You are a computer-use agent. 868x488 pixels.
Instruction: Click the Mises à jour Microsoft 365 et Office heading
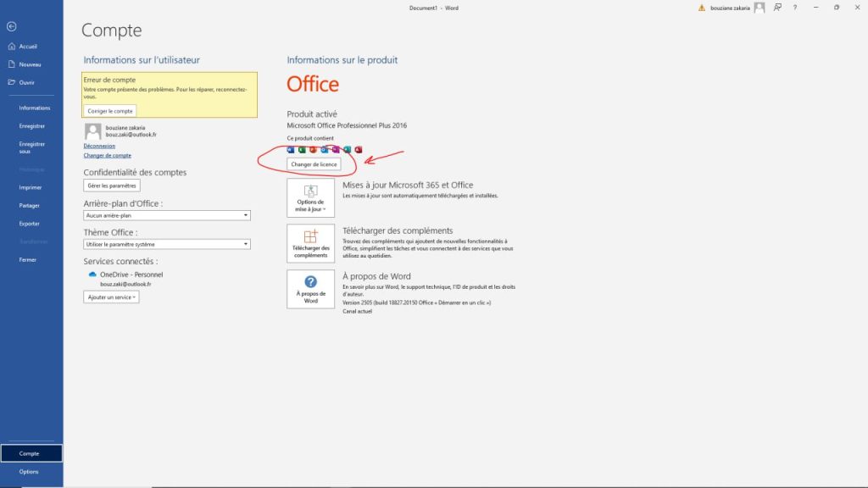click(408, 185)
